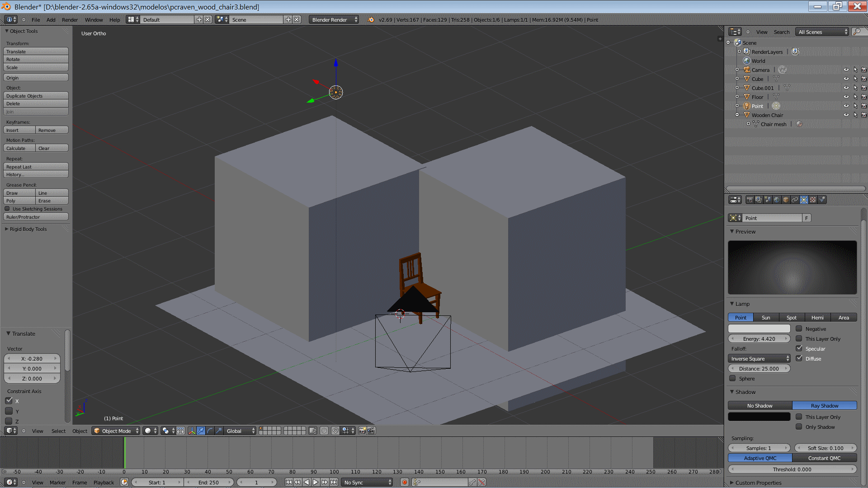Expand the Rigid Body Tools panel
This screenshot has height=488, width=868.
pyautogui.click(x=28, y=229)
